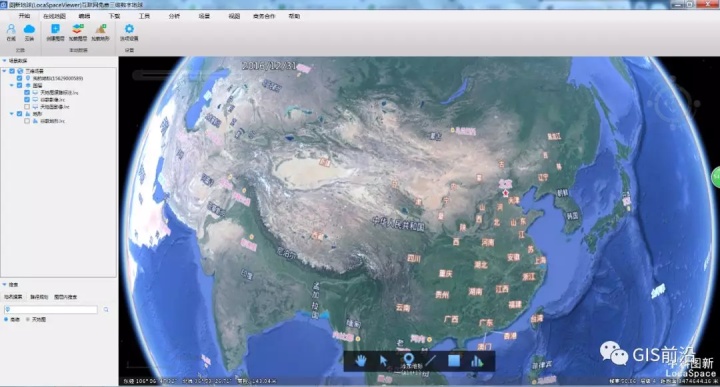The width and height of the screenshot is (720, 387).
Task: Click the 广东 province label
Action: coord(486,323)
